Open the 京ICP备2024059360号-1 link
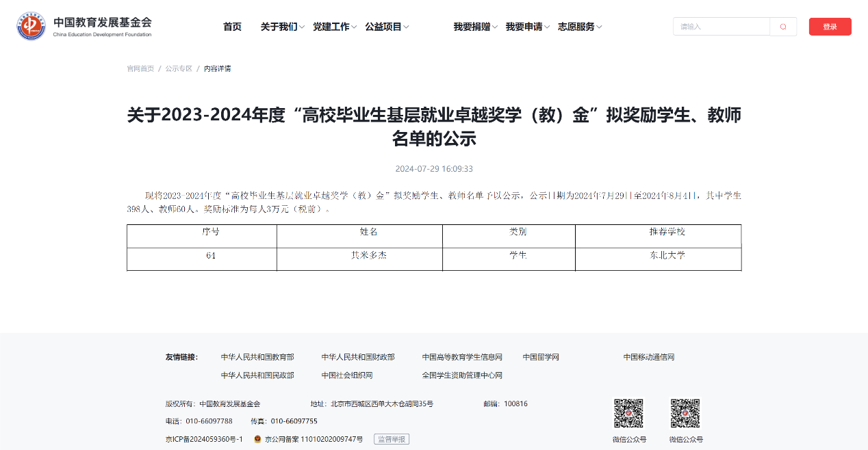 [204, 439]
